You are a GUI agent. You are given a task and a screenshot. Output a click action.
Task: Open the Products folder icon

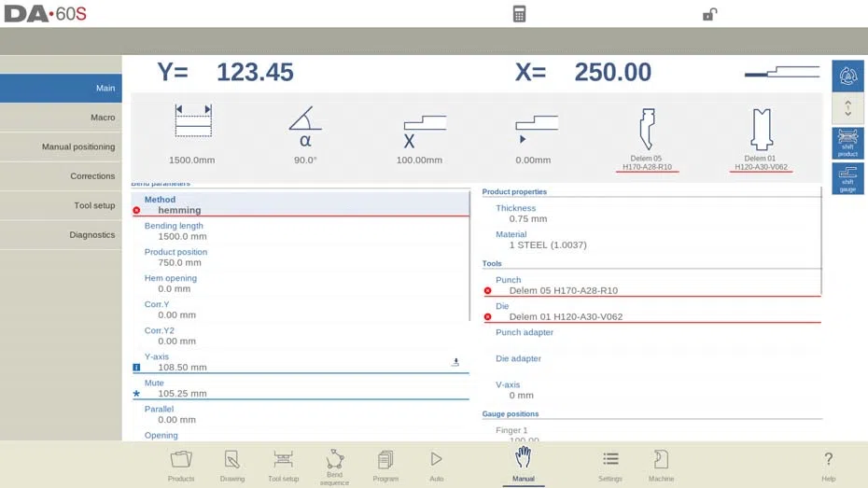[x=181, y=466]
